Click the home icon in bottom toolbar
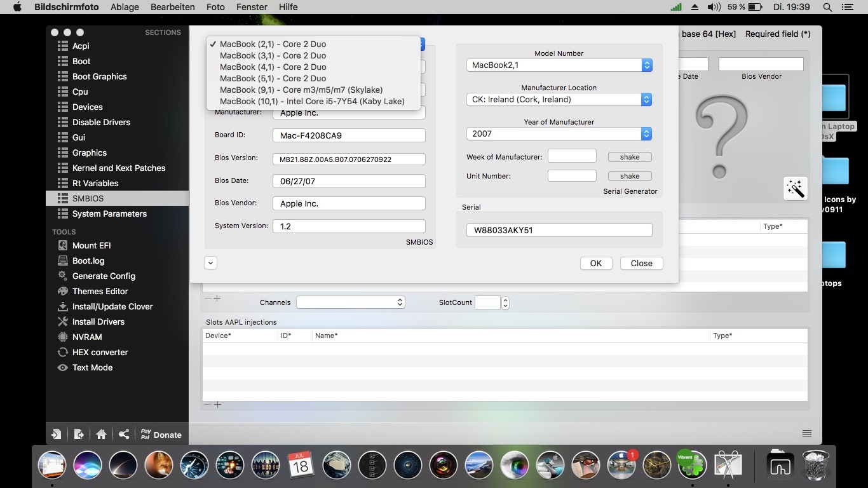Screen dimensions: 868x488 (x=101, y=435)
